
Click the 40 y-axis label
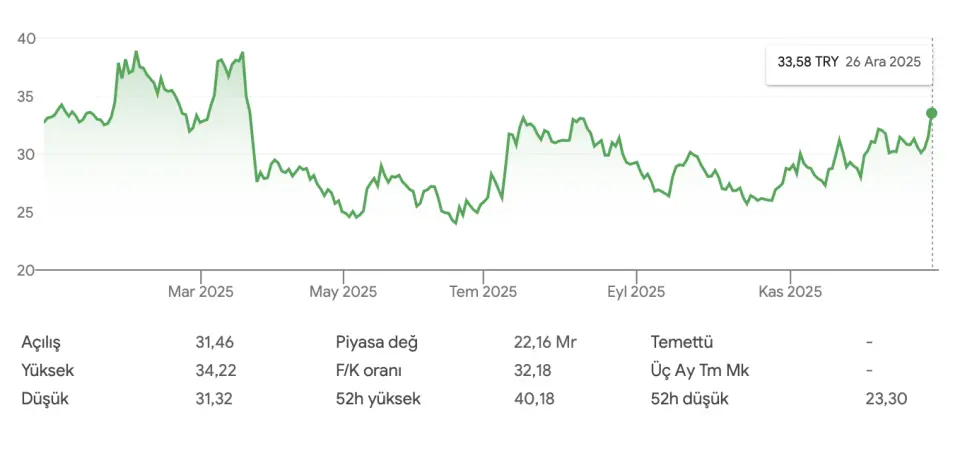[26, 38]
